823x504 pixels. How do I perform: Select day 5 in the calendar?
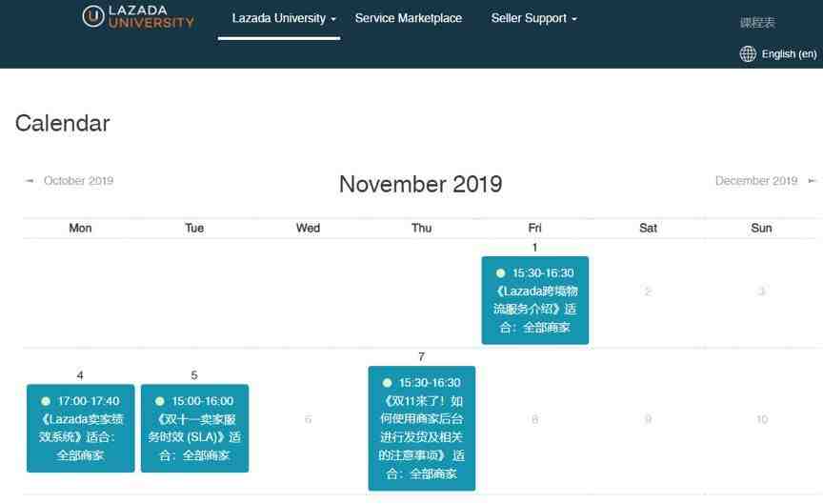194,375
